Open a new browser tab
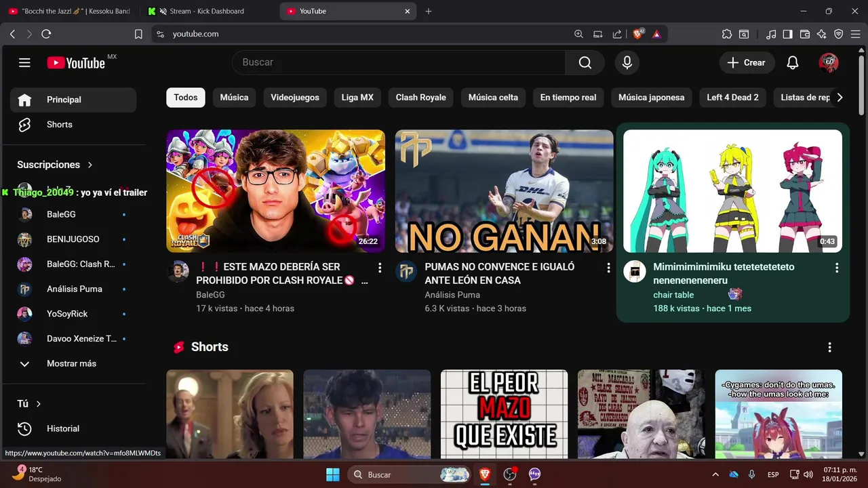 (429, 11)
